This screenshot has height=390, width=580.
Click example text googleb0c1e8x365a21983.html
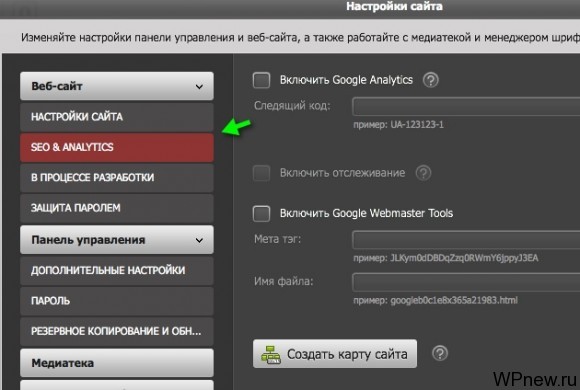pyautogui.click(x=454, y=300)
